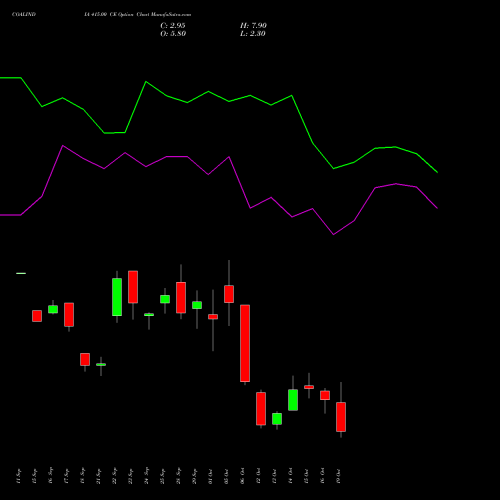Click the large green candle for 22 Sep
The height and width of the screenshot is (500, 500).
[x=117, y=297]
